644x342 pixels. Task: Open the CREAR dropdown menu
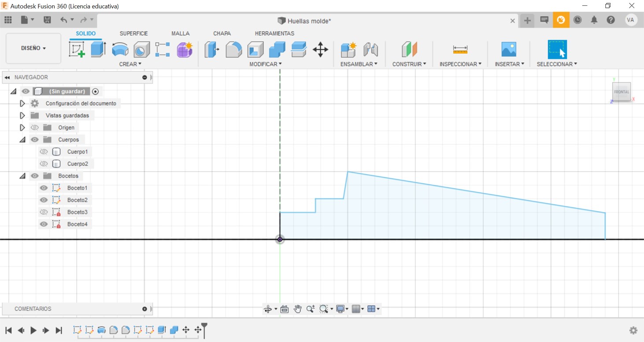pos(130,64)
